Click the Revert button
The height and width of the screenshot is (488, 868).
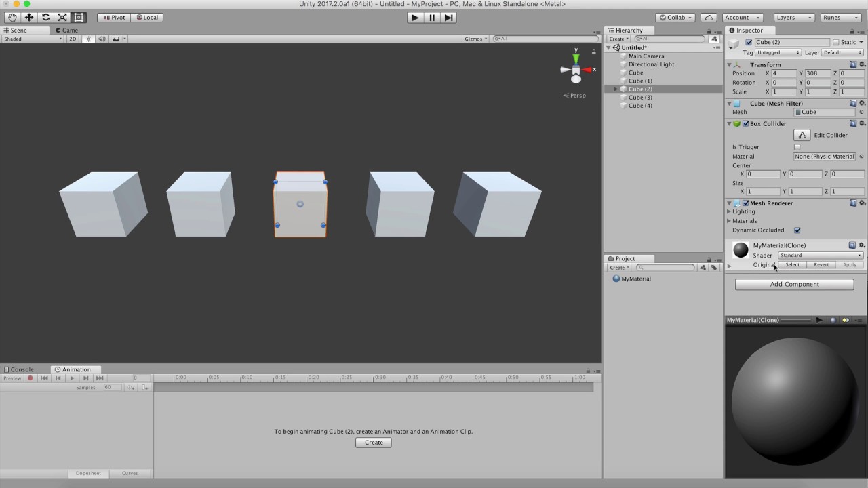pyautogui.click(x=821, y=265)
